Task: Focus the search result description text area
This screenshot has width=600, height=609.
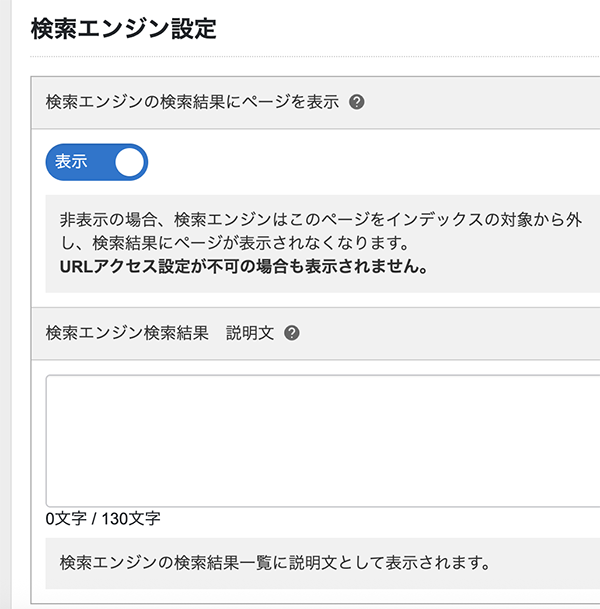Action: pos(322,440)
